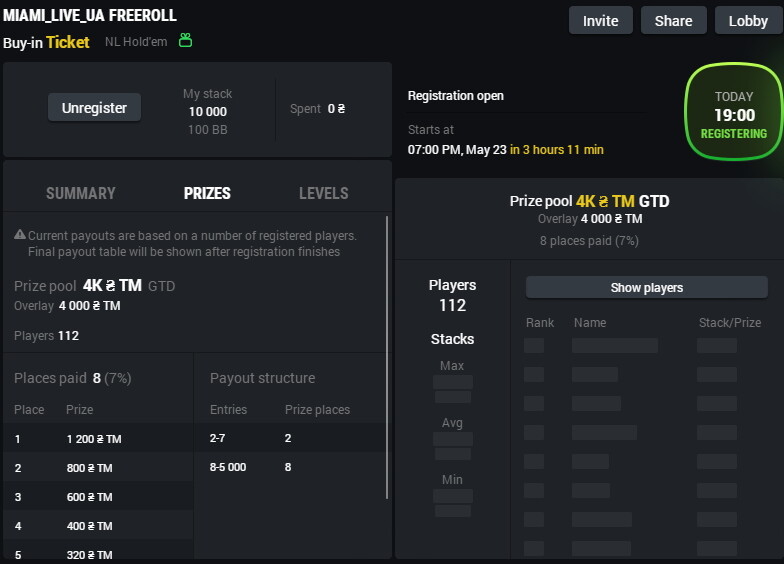Viewport: 784px width, 564px height.
Task: Click the Rank column header
Action: pos(540,322)
